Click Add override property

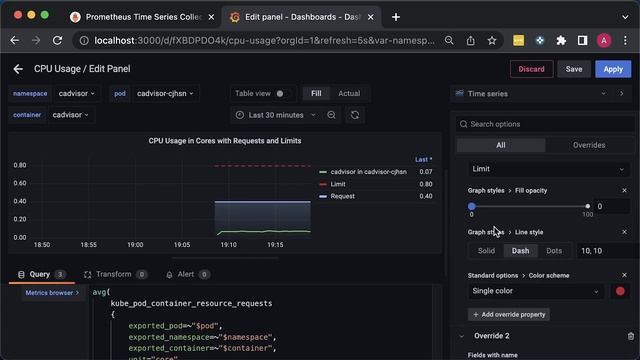coord(509,314)
